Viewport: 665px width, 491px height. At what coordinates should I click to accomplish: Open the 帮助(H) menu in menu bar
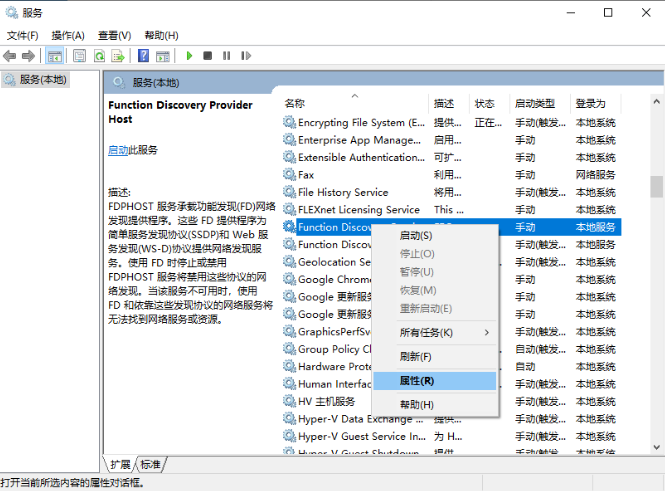[161, 36]
